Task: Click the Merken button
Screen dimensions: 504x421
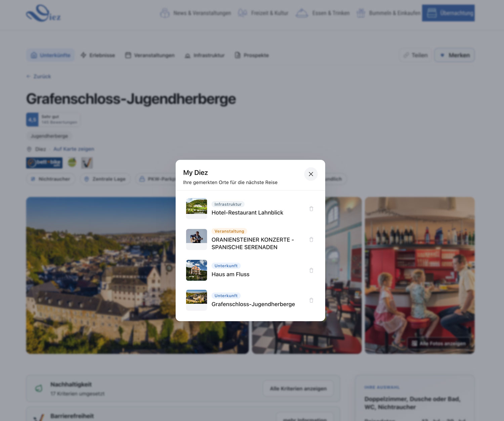Action: (455, 55)
